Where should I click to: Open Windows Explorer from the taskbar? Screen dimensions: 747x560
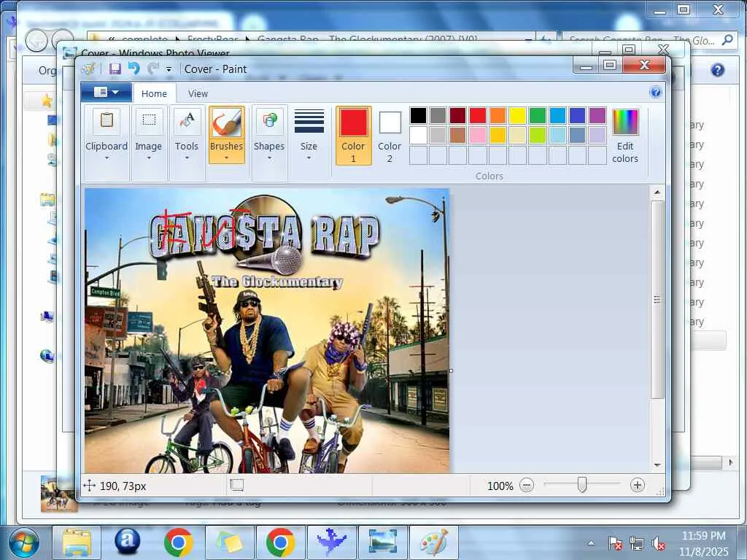[76, 542]
